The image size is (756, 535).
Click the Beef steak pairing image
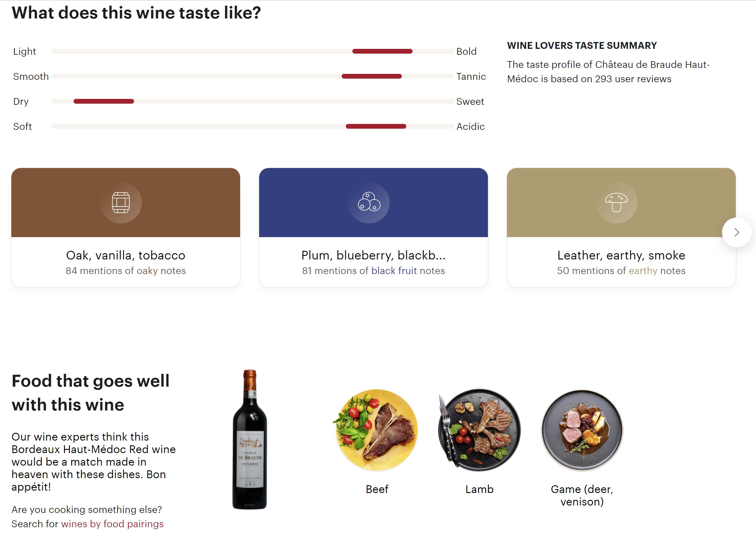[377, 430]
